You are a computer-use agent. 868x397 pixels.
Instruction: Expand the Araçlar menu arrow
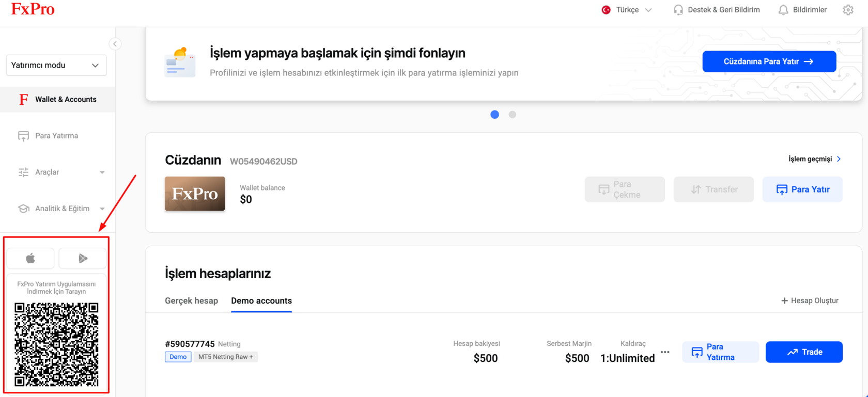pyautogui.click(x=102, y=172)
